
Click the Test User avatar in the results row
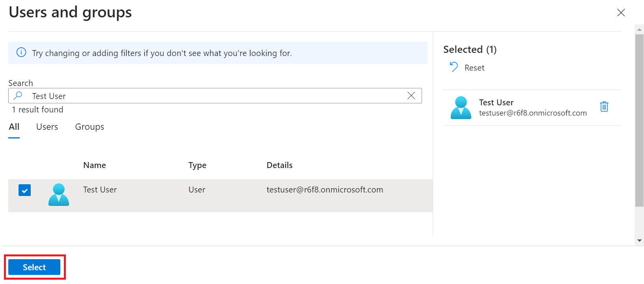tap(59, 195)
